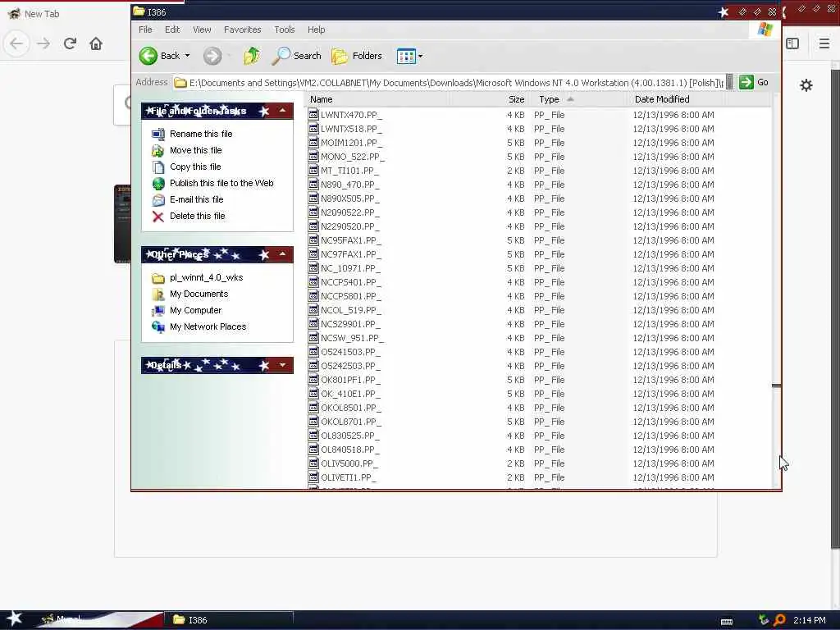Viewport: 840px width, 630px height.
Task: Open the Help menu
Action: (316, 30)
